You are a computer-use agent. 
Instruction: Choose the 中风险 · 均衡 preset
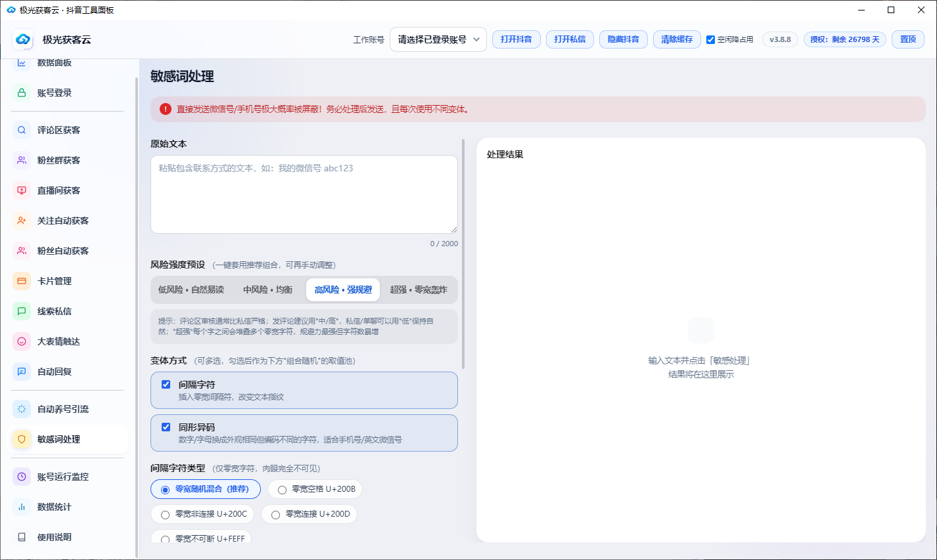(x=267, y=290)
